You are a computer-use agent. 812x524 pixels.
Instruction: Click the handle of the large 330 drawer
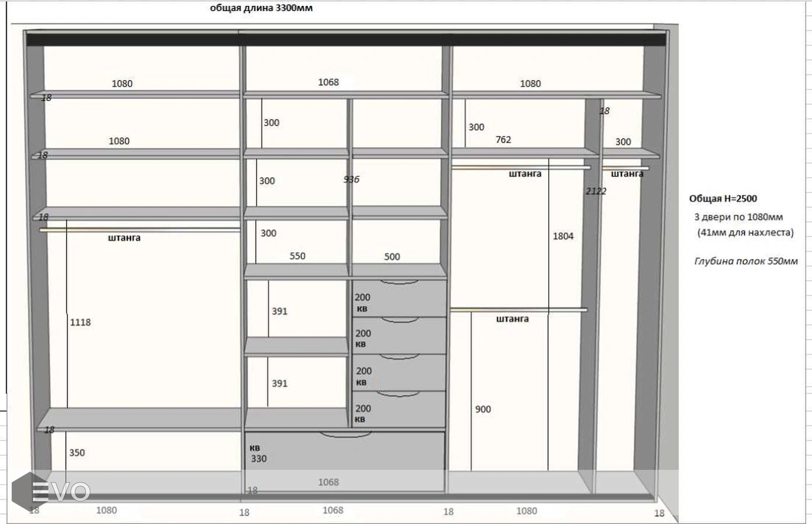[343, 434]
